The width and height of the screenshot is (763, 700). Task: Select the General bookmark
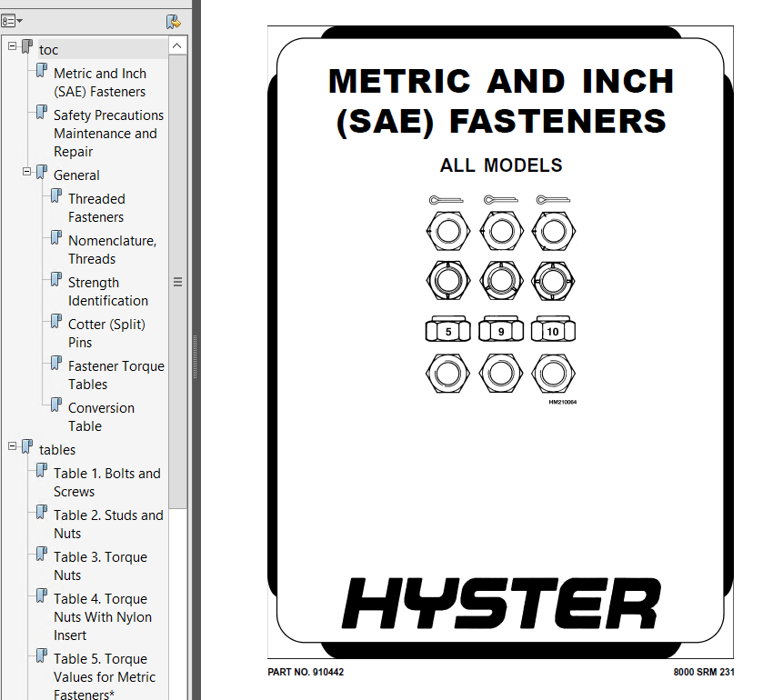pos(76,175)
